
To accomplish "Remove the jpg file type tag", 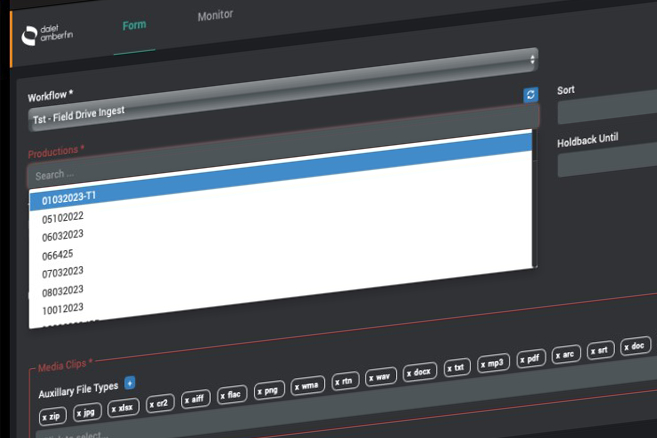I will pos(79,414).
